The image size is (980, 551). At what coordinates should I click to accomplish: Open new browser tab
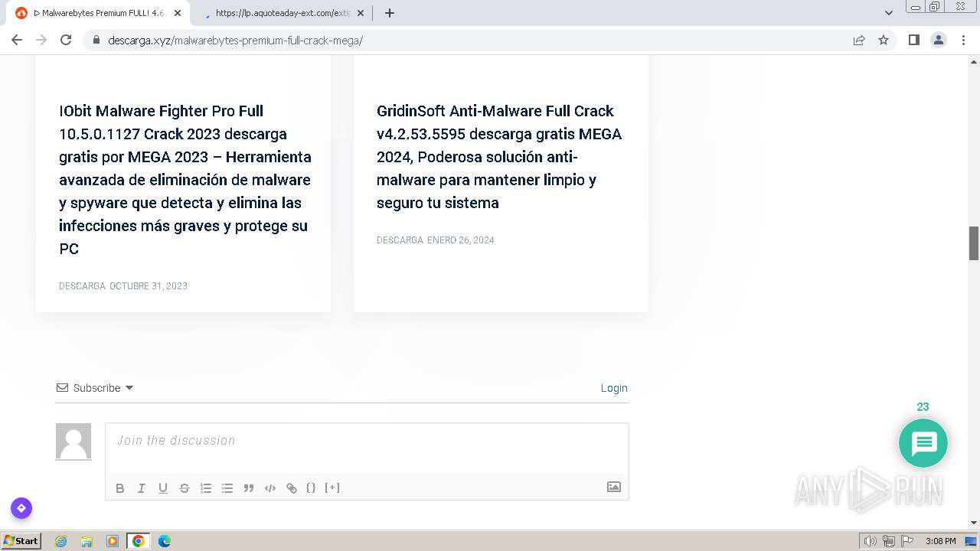[x=390, y=13]
